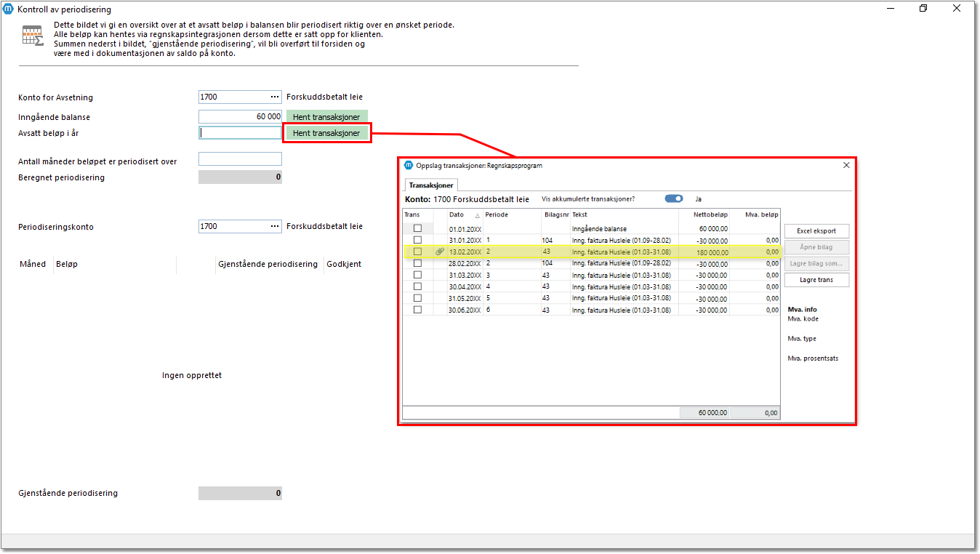Open account lookup dots for Periodiseringskonto
980x554 pixels.
tap(275, 226)
